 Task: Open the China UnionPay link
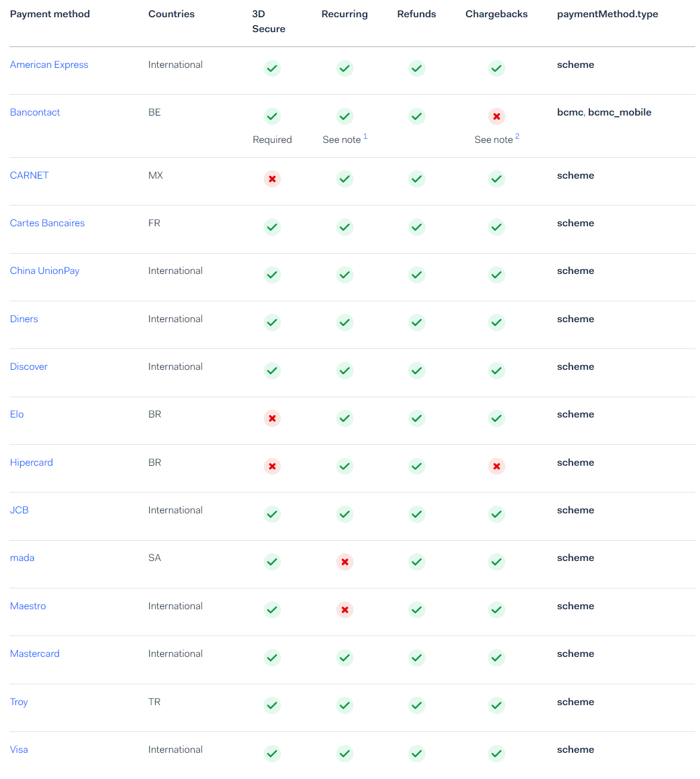(45, 271)
